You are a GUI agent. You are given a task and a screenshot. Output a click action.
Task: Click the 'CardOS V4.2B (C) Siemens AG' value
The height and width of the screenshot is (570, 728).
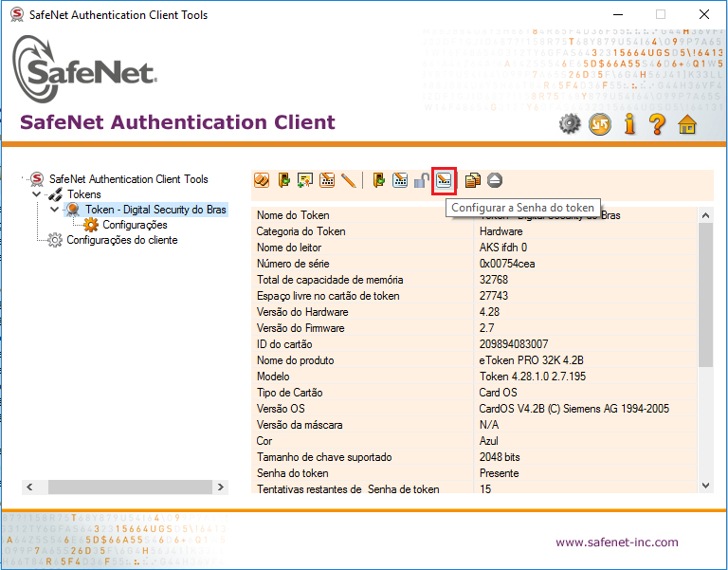tap(574, 409)
